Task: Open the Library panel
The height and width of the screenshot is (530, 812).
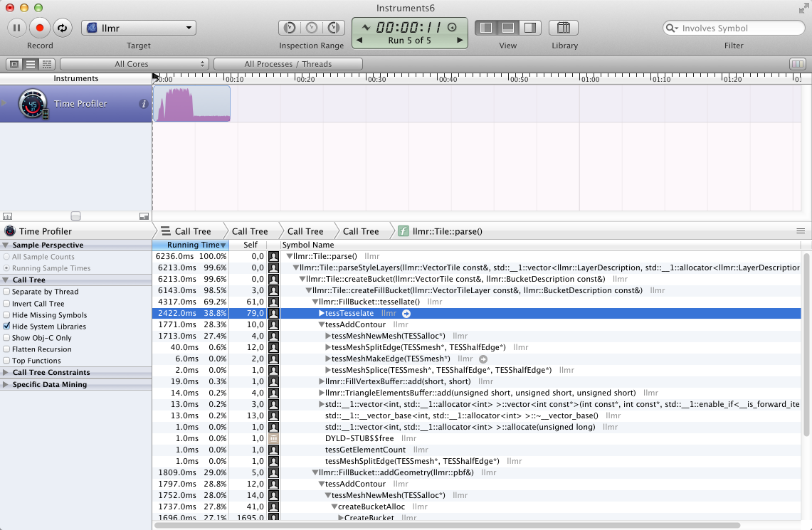Action: point(563,28)
